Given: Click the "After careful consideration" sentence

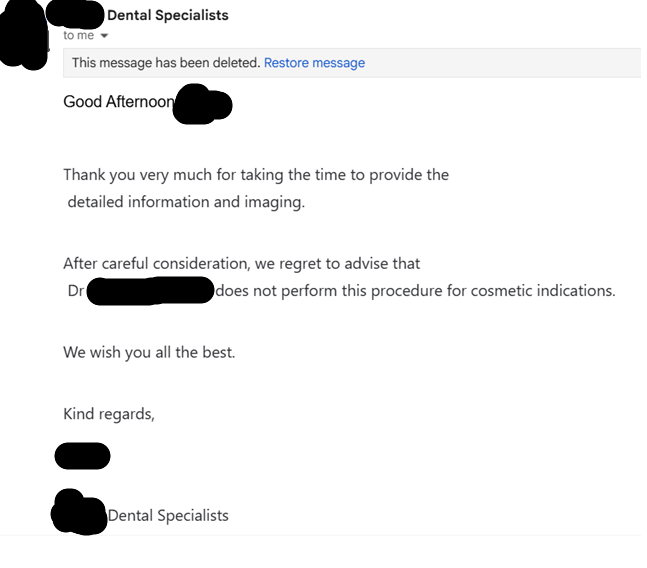Looking at the screenshot, I should 241,264.
